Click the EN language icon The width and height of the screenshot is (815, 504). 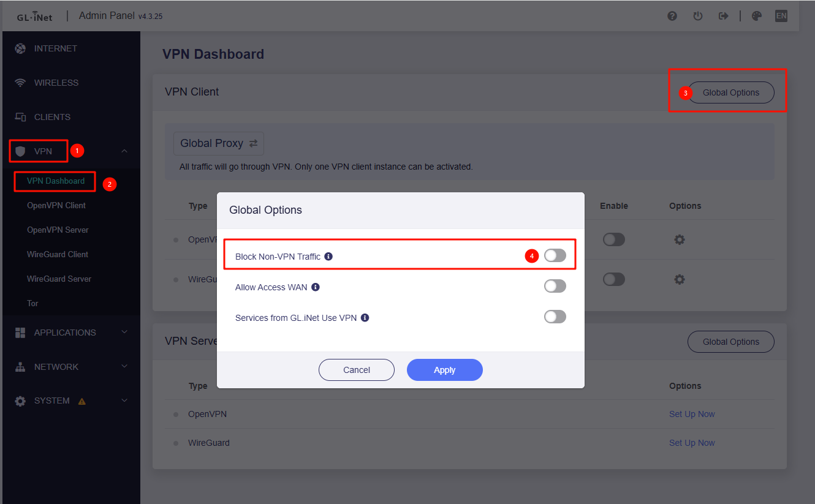click(781, 17)
